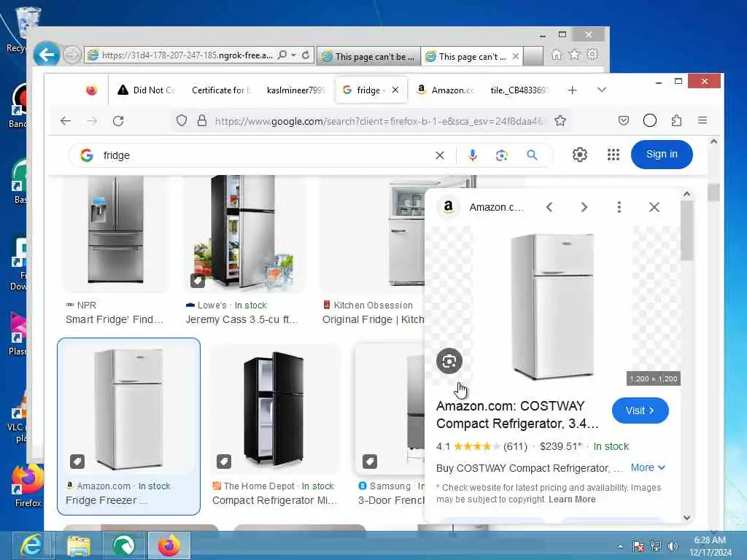Click the Firefox View icon in tab bar
This screenshot has width=747, height=560.
click(91, 90)
